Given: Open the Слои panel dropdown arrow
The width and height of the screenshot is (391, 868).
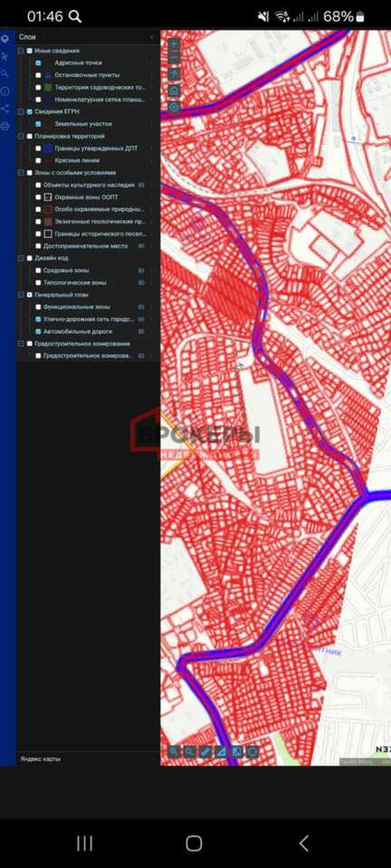Looking at the screenshot, I should (x=152, y=37).
